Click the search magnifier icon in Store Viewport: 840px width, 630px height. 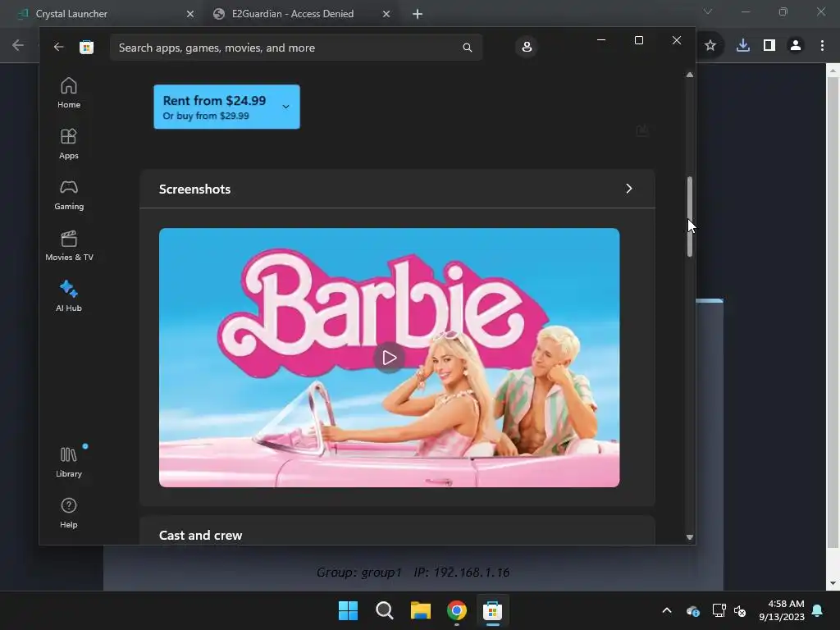[x=467, y=48]
